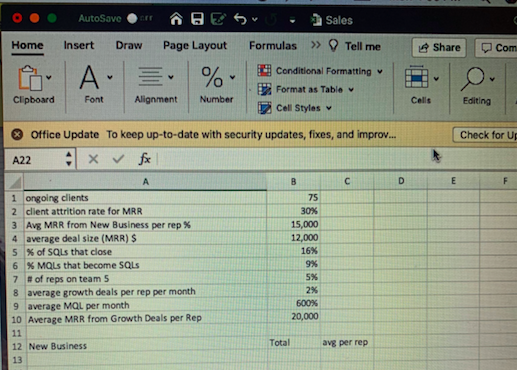
Task: Expand the Font dropdown arrow
Action: pos(110,78)
